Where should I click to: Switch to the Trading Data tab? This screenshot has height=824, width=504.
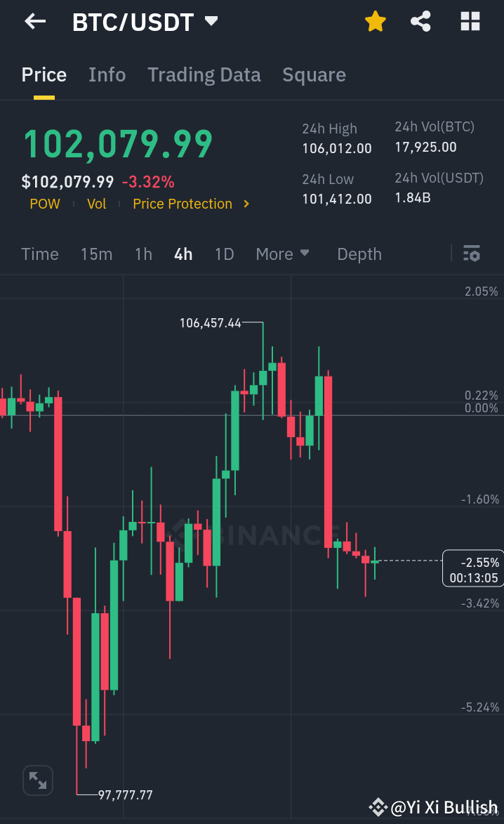[204, 74]
